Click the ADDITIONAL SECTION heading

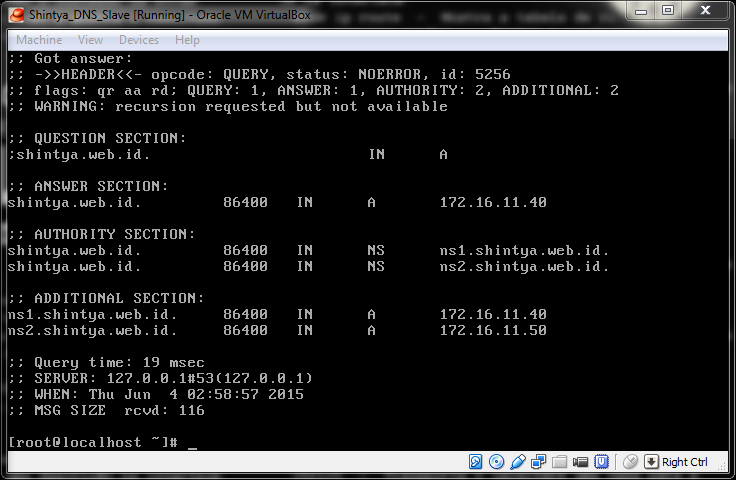click(106, 298)
